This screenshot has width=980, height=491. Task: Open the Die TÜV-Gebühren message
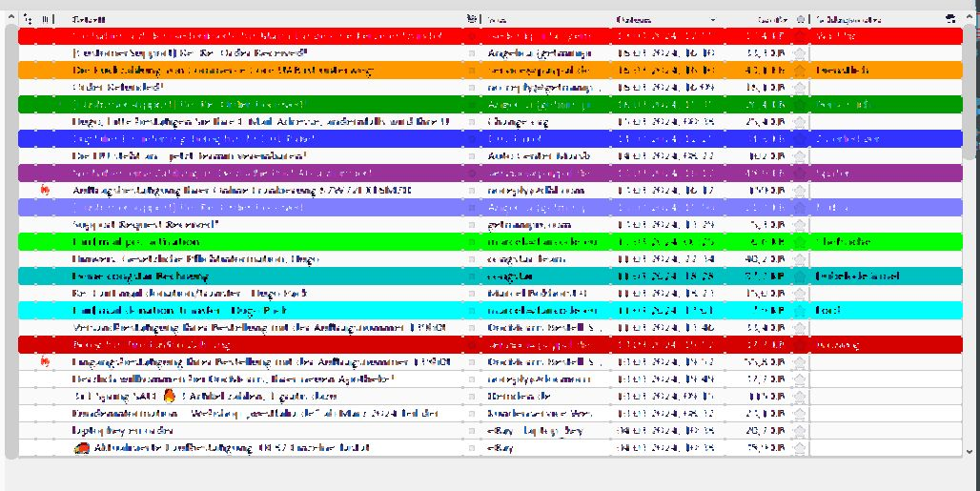click(190, 155)
